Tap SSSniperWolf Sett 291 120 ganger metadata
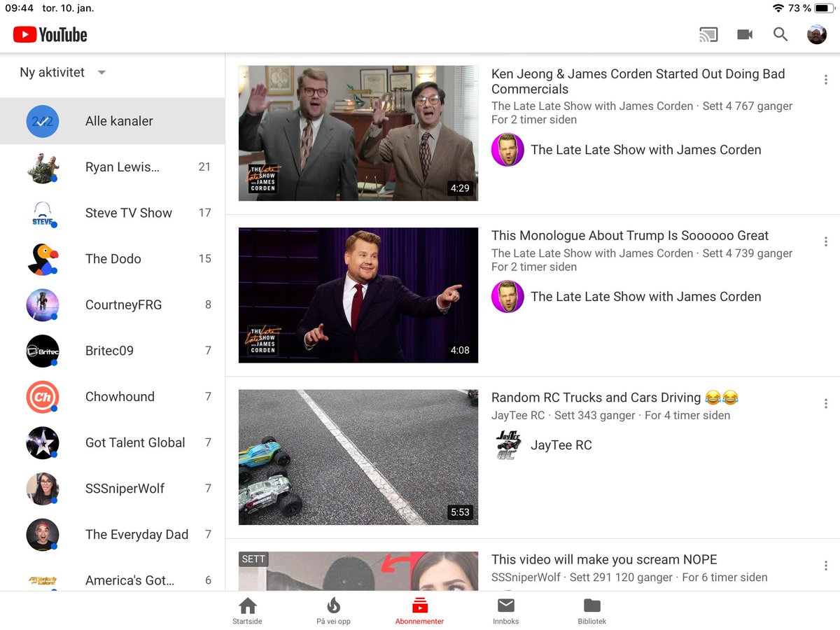840x630 pixels. click(x=629, y=577)
